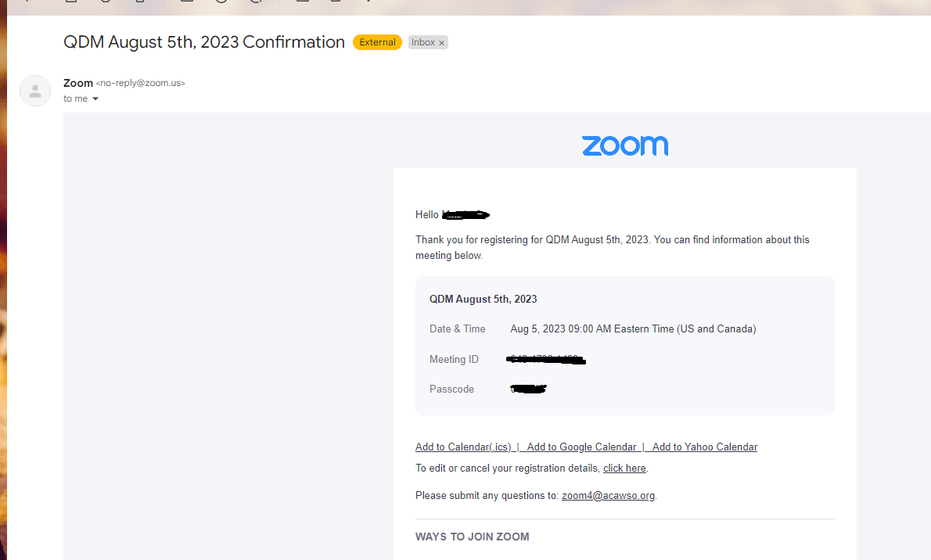This screenshot has width=931, height=560.
Task: Click the redacted Meeting ID value
Action: 547,360
